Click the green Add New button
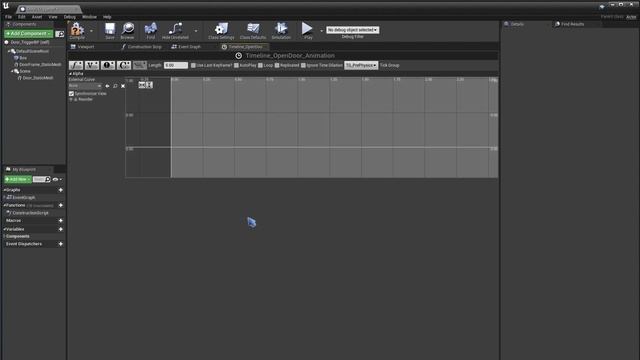The height and width of the screenshot is (360, 640). (x=18, y=180)
